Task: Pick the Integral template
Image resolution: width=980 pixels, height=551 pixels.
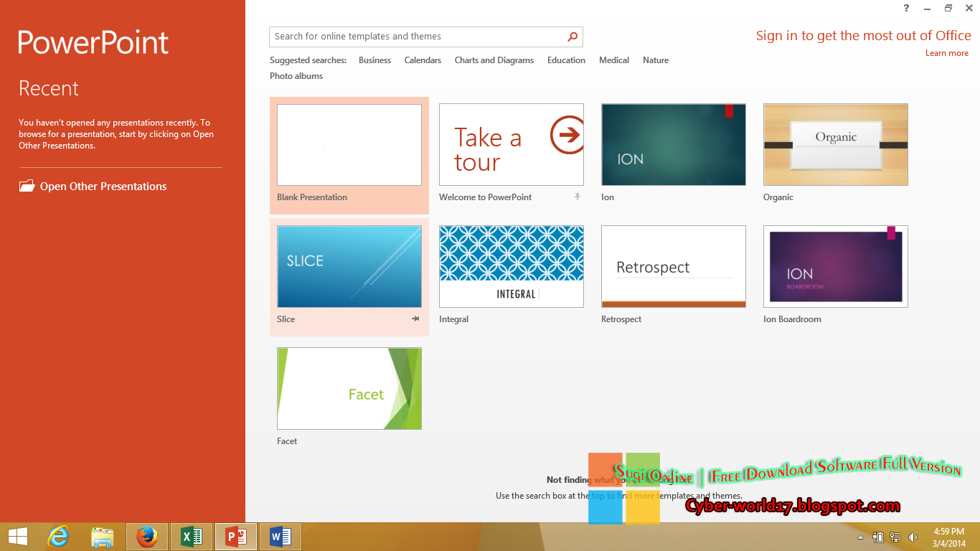Action: pos(512,267)
